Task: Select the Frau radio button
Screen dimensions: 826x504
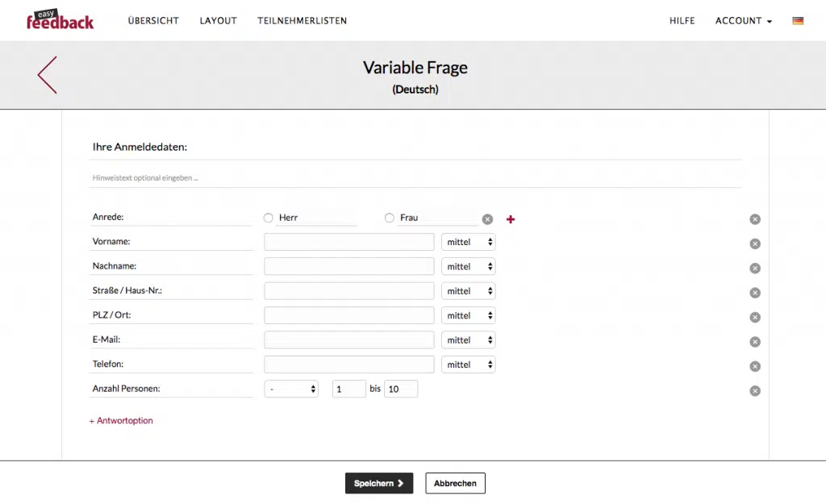Action: pos(390,218)
